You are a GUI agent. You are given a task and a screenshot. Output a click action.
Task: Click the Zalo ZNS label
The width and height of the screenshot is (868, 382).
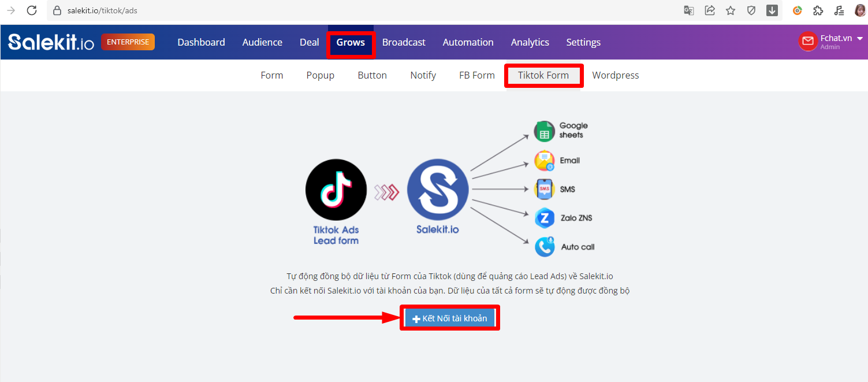(x=576, y=218)
